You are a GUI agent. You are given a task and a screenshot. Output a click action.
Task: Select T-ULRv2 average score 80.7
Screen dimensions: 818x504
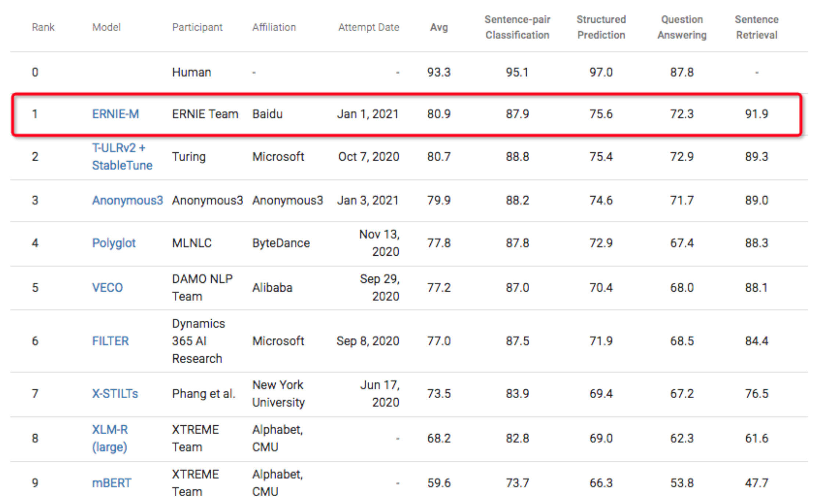pyautogui.click(x=439, y=156)
